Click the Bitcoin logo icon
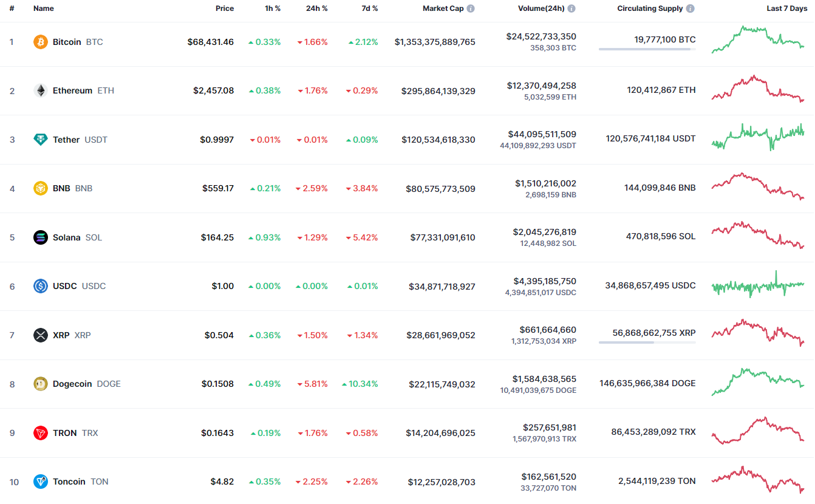815x504 pixels. coord(41,42)
